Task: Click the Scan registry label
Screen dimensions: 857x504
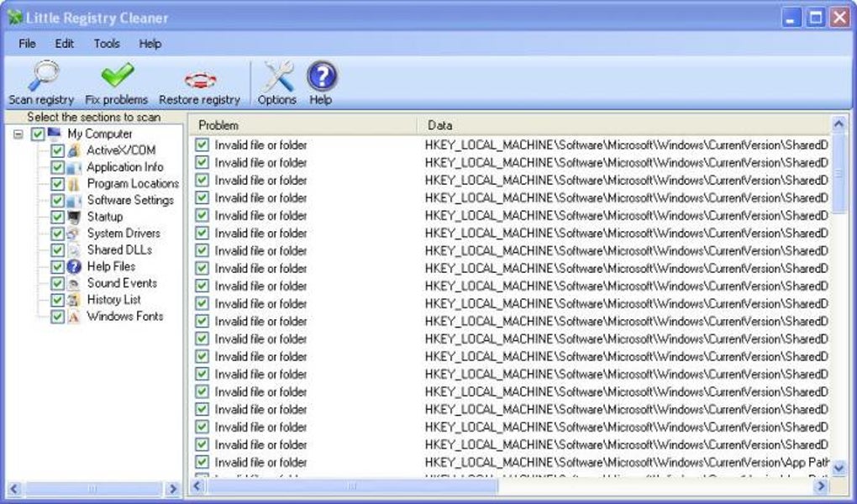Action: coord(41,99)
